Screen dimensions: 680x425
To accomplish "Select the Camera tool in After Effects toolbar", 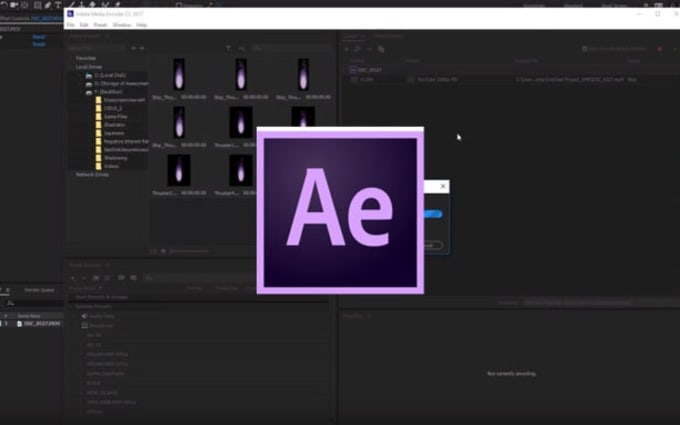I will click(14, 5).
